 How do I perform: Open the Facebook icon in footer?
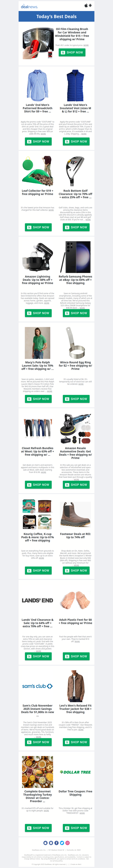(56, 843)
